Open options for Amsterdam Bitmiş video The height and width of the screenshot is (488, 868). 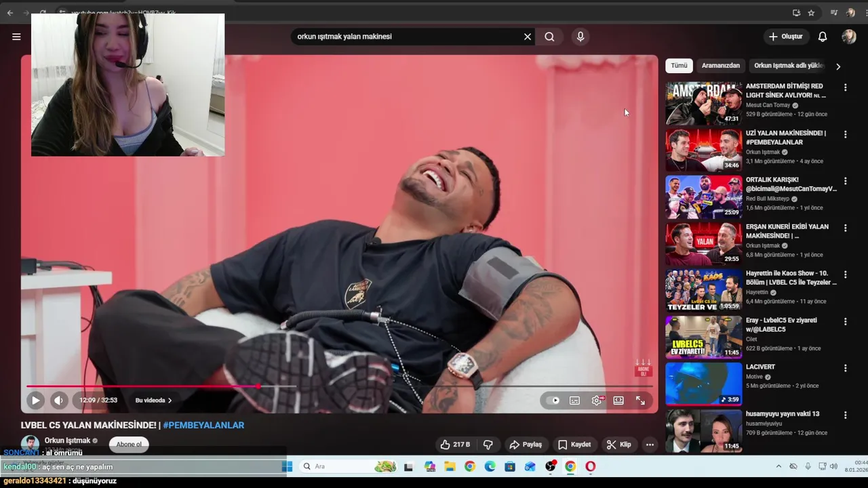click(845, 87)
